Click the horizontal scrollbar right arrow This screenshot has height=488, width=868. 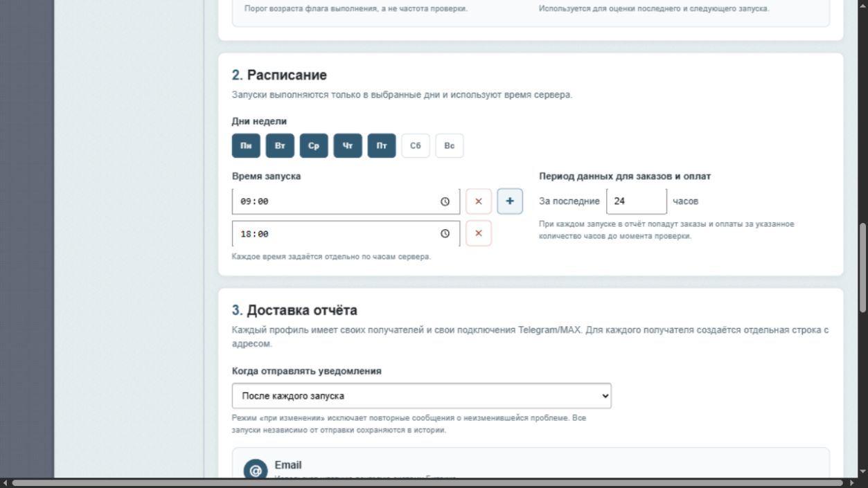pyautogui.click(x=851, y=482)
